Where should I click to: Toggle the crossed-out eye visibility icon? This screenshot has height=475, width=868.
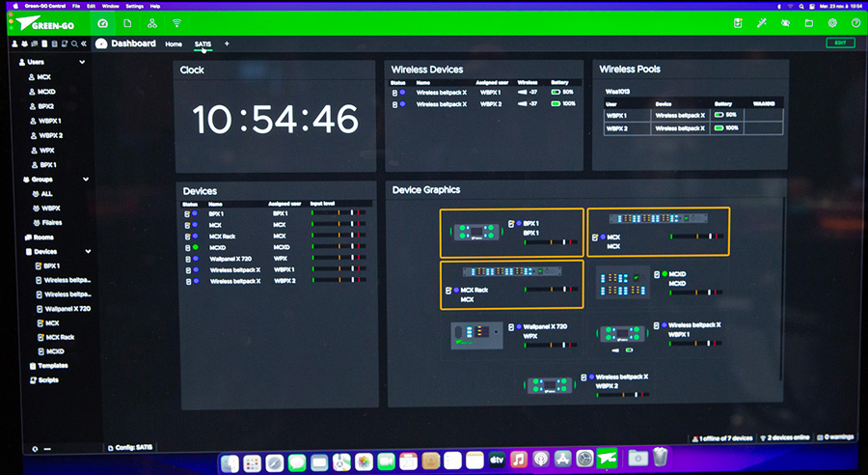point(785,23)
